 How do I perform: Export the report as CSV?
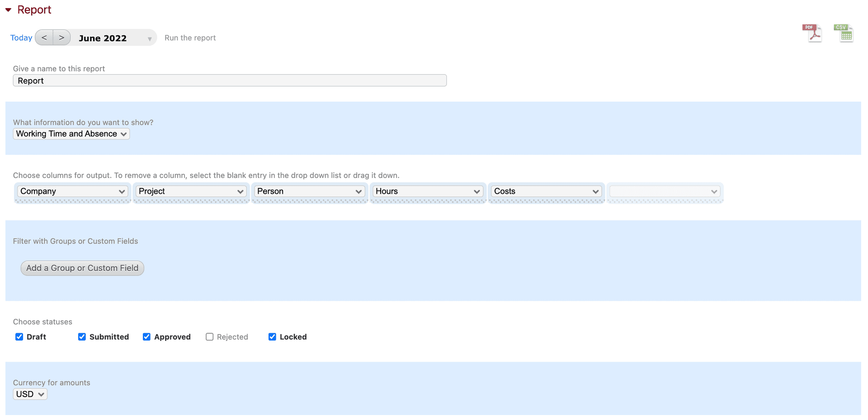pyautogui.click(x=844, y=33)
